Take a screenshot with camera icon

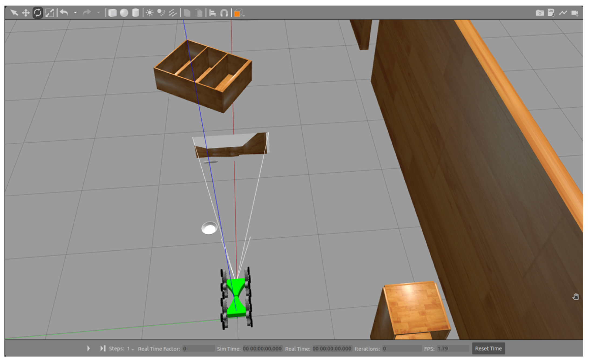540,13
